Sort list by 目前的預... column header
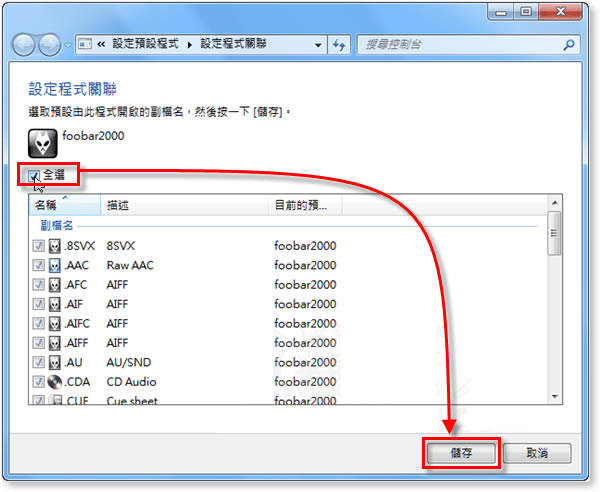This screenshot has width=600, height=492. coord(305,205)
